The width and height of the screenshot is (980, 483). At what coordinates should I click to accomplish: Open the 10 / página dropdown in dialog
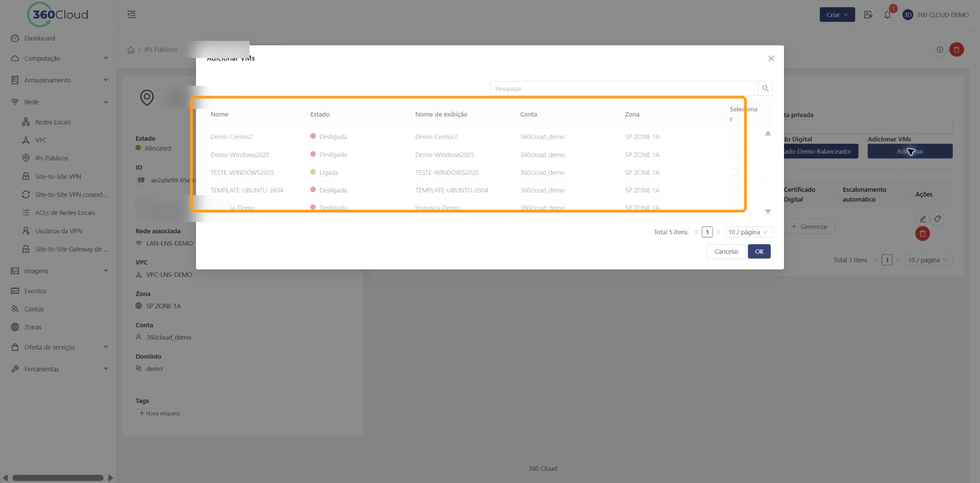click(x=748, y=232)
